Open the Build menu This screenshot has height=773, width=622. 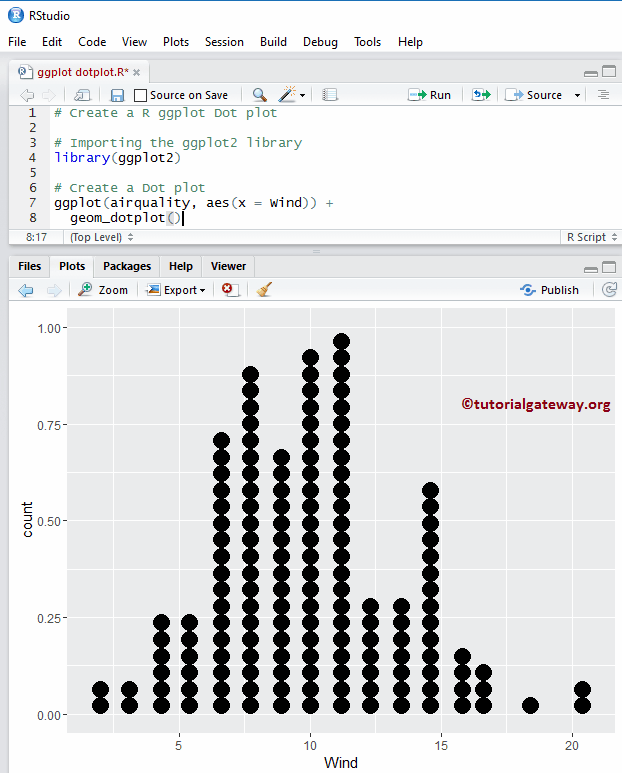[274, 42]
